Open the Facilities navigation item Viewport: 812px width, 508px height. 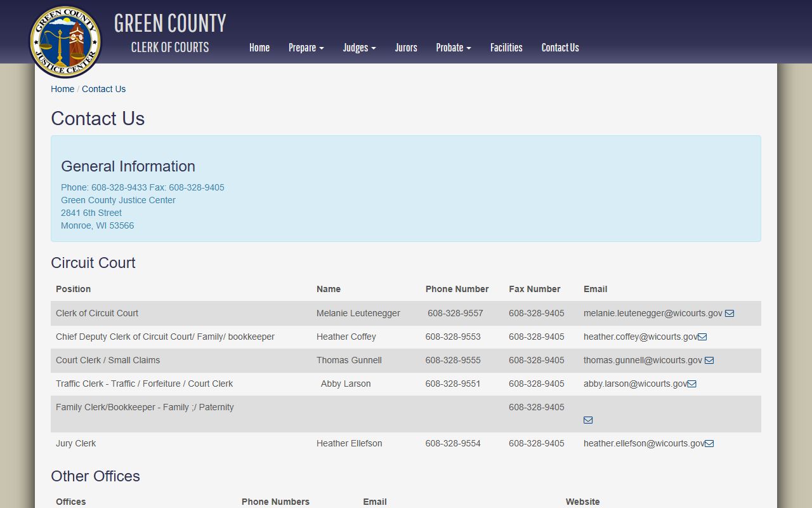506,48
